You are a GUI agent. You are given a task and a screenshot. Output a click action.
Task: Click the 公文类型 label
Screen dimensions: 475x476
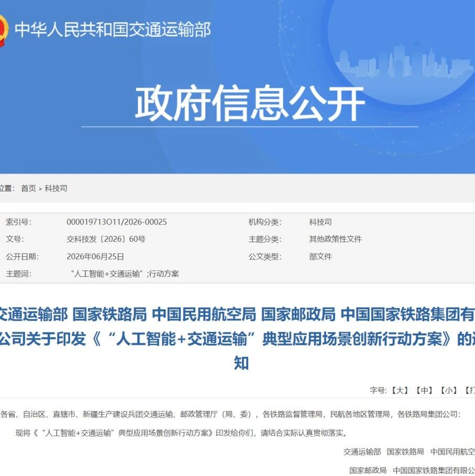(265, 256)
